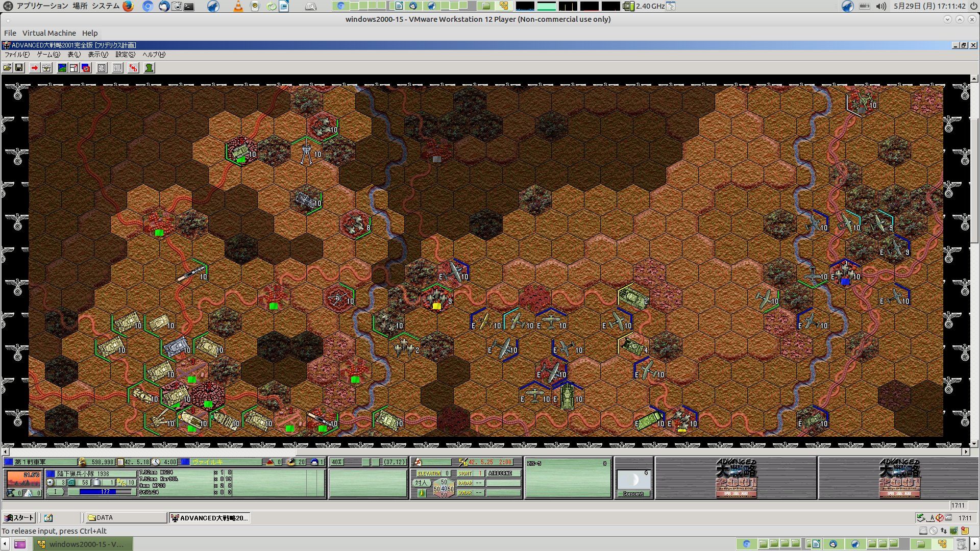Click the desktop icon beside スタート button
This screenshot has width=980, height=551.
click(x=48, y=518)
